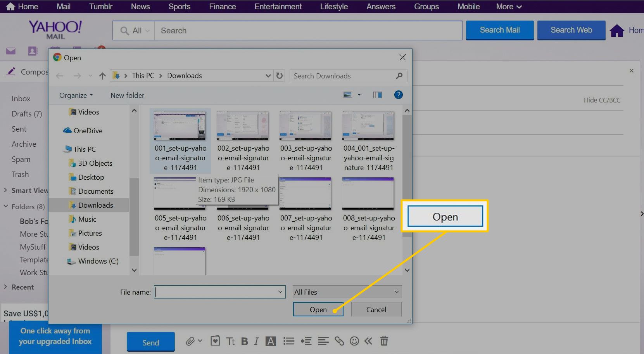Open the Spam mail folder

click(x=21, y=159)
